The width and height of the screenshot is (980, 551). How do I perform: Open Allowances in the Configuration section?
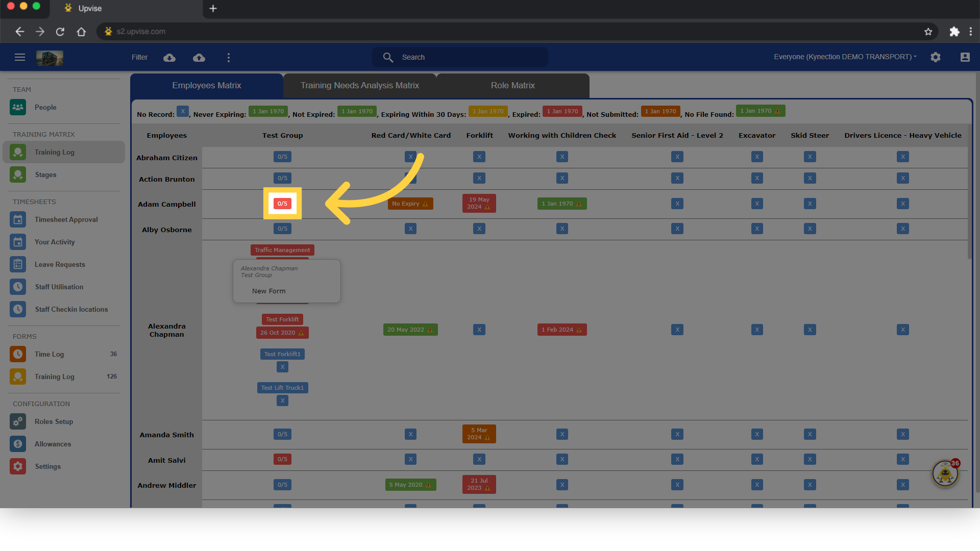[53, 444]
